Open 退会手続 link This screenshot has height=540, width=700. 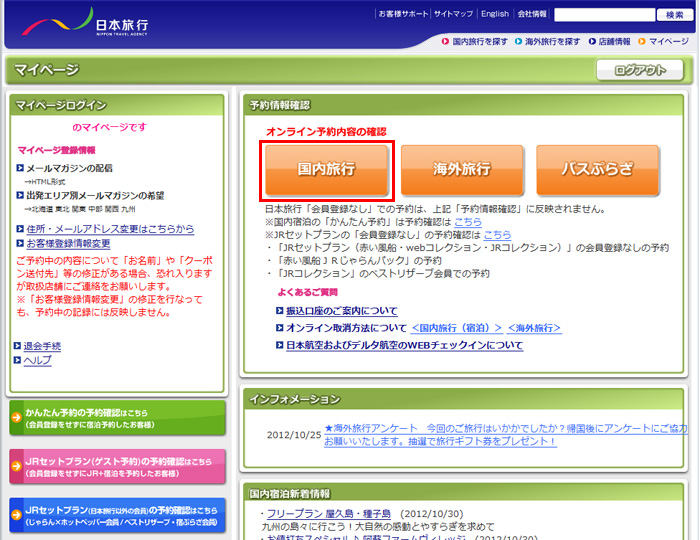pyautogui.click(x=42, y=346)
